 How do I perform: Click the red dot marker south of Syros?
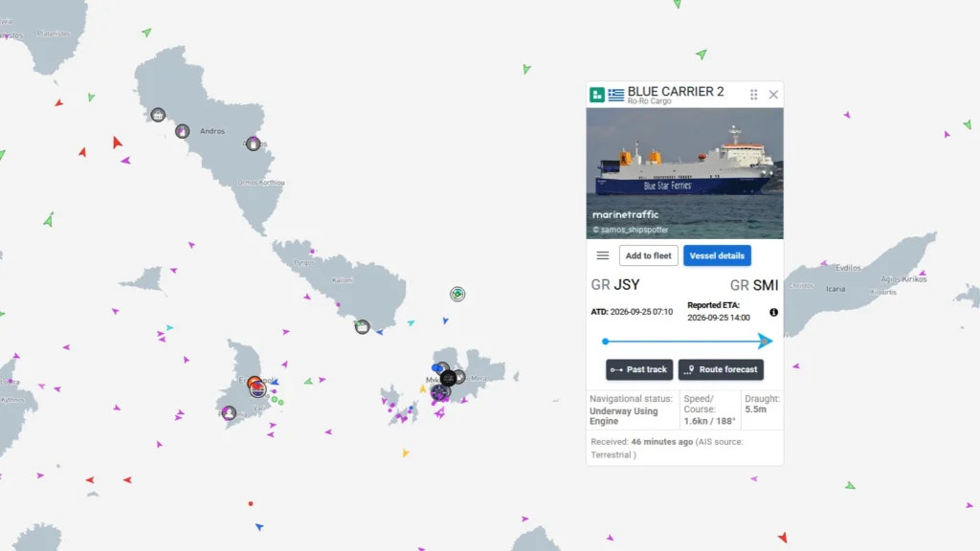pos(251,503)
